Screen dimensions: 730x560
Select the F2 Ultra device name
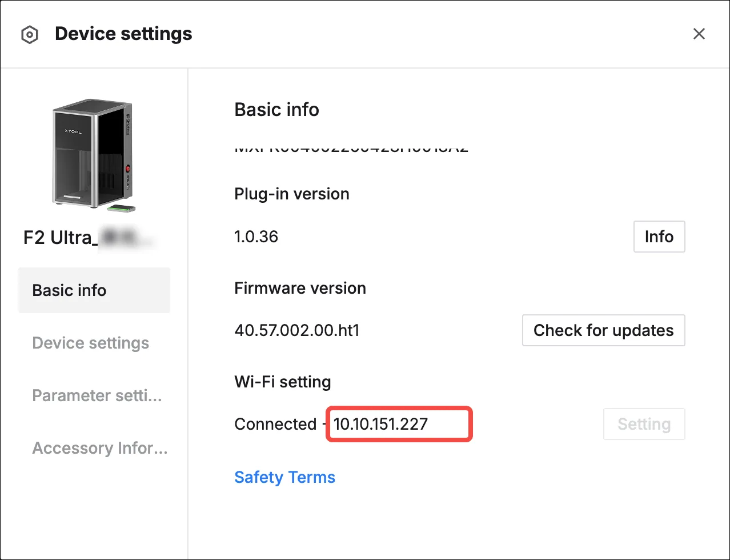(90, 238)
